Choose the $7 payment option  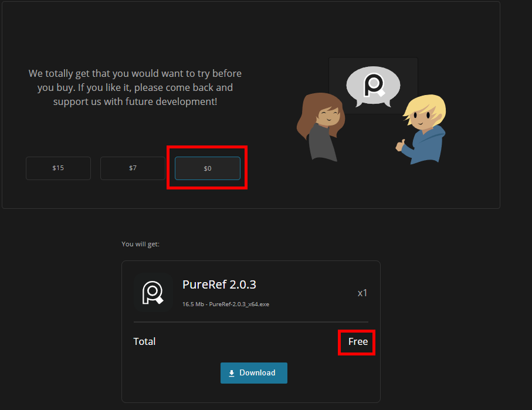click(133, 168)
